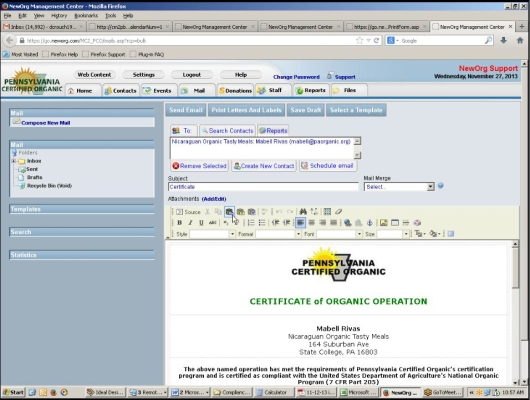Open the Format dropdown
This screenshot has height=400, width=530.
coord(279,234)
